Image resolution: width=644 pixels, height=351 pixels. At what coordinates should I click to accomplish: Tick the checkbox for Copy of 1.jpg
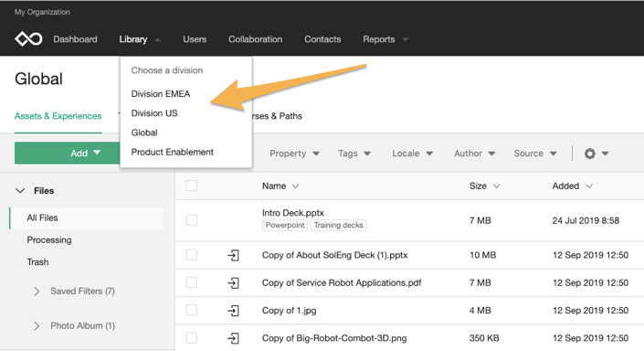click(192, 310)
